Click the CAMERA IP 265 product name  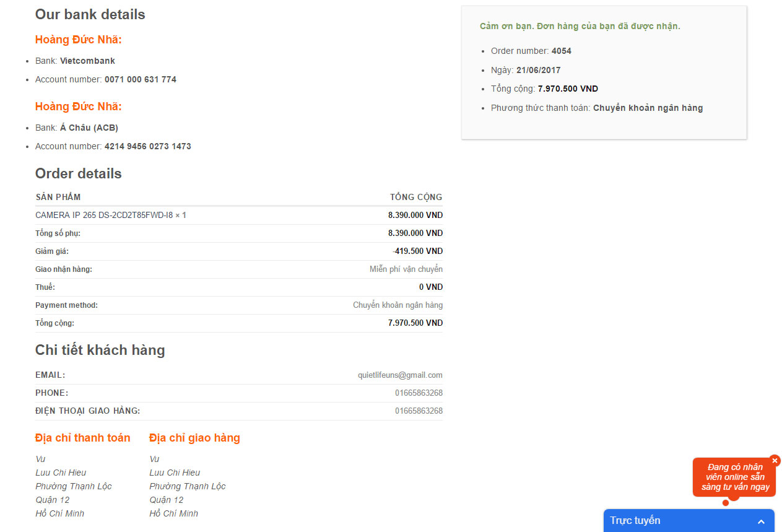pyautogui.click(x=111, y=216)
